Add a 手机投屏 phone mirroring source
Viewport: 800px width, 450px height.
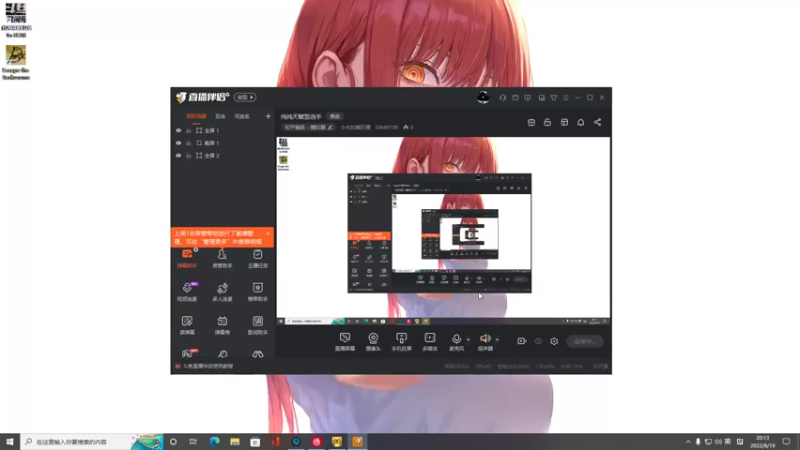point(402,342)
